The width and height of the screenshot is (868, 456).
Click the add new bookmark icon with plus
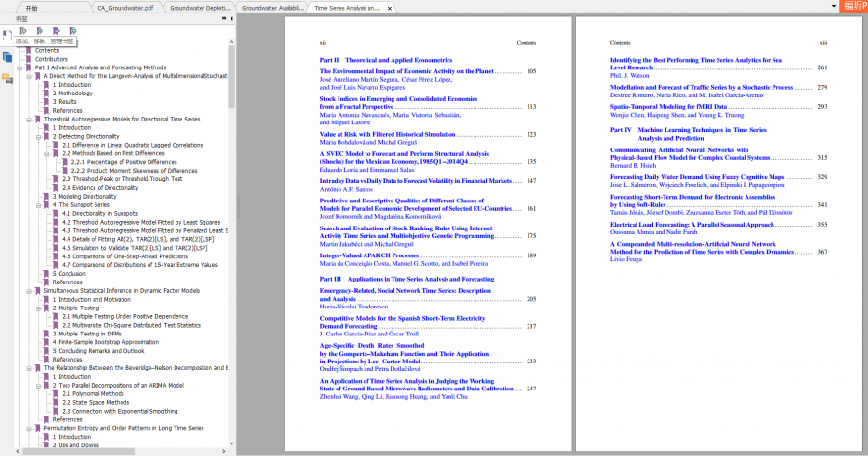(x=40, y=31)
